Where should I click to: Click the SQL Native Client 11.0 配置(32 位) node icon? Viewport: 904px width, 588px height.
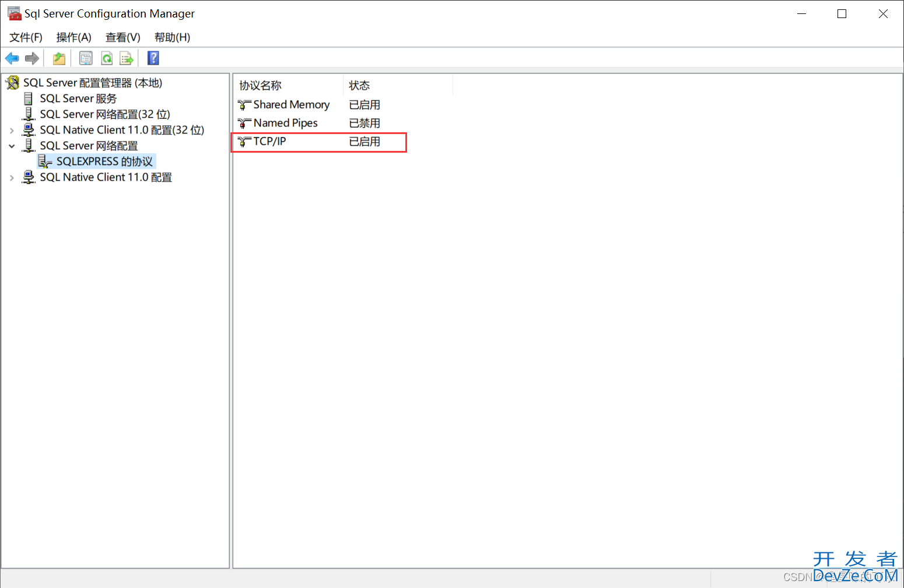29,130
